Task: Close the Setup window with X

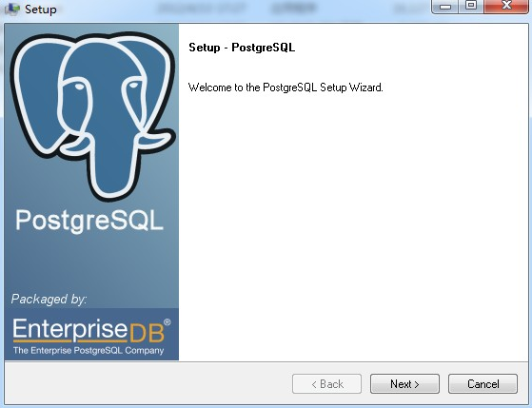Action: pyautogui.click(x=506, y=6)
